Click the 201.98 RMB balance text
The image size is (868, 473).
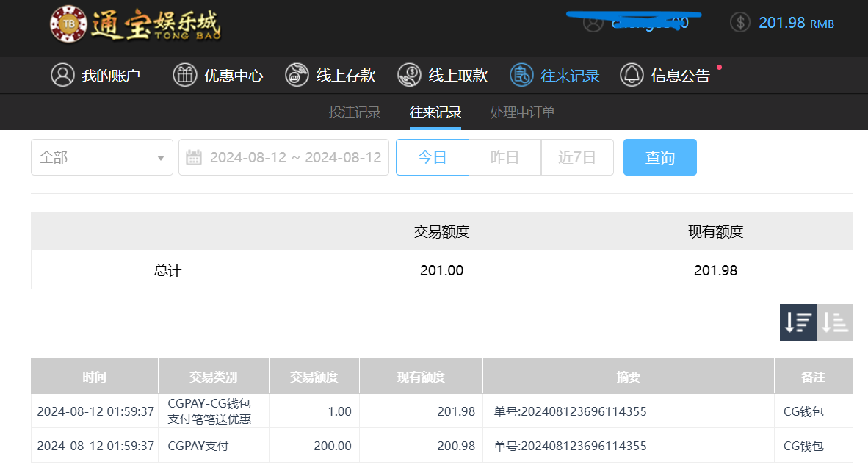click(796, 23)
